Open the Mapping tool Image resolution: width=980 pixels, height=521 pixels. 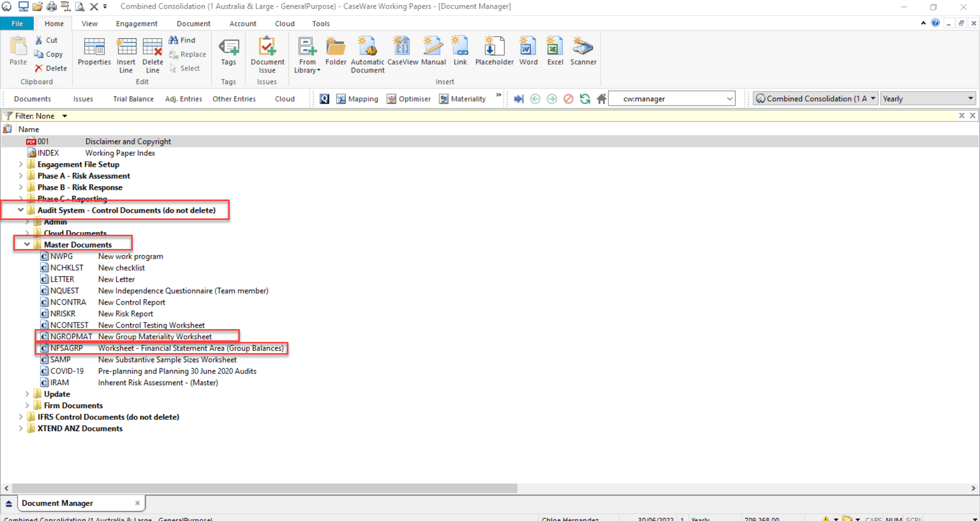357,98
